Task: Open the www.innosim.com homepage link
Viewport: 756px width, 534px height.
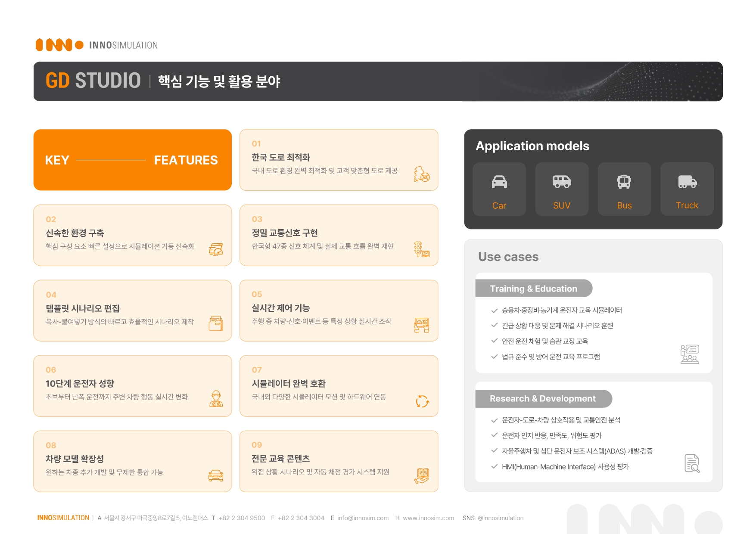Action: click(429, 518)
